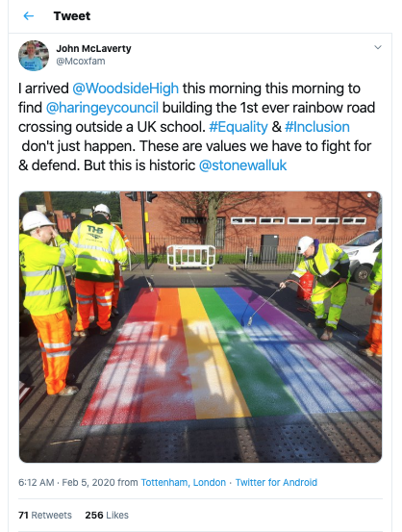The height and width of the screenshot is (532, 402).
Task: View the 256 Likes list
Action: 107,515
